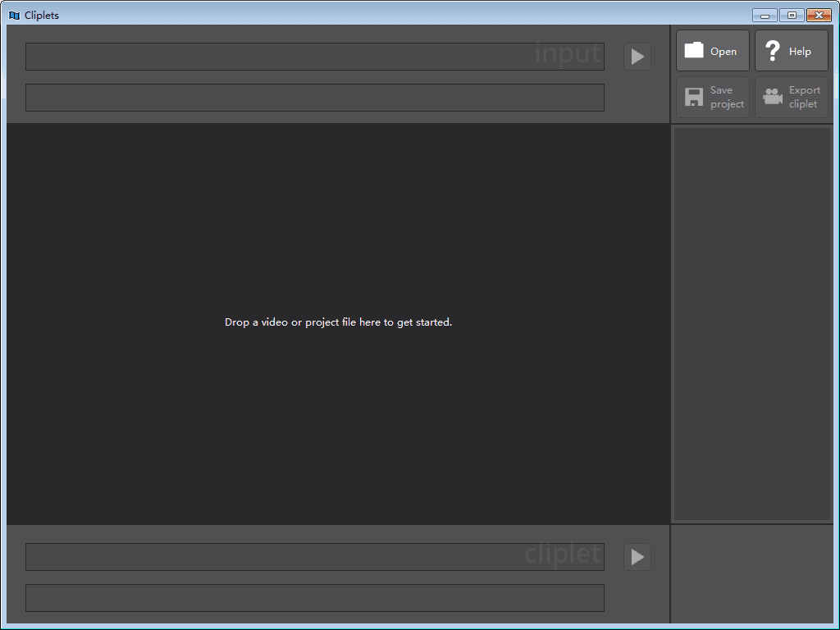Viewport: 840px width, 630px height.
Task: Click the Help question mark icon
Action: click(x=772, y=51)
